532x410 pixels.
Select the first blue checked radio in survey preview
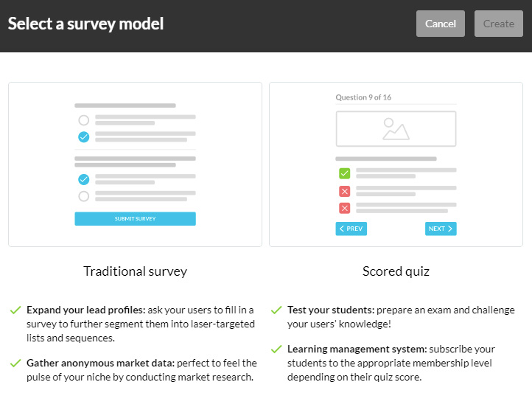coord(83,137)
